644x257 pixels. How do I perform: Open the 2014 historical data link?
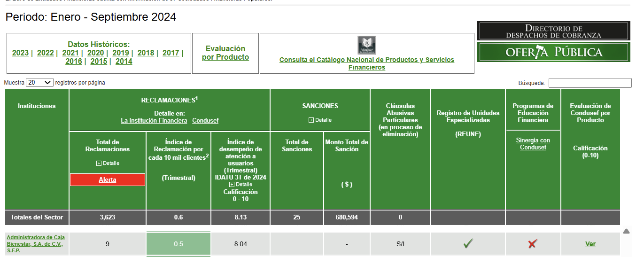click(x=124, y=62)
